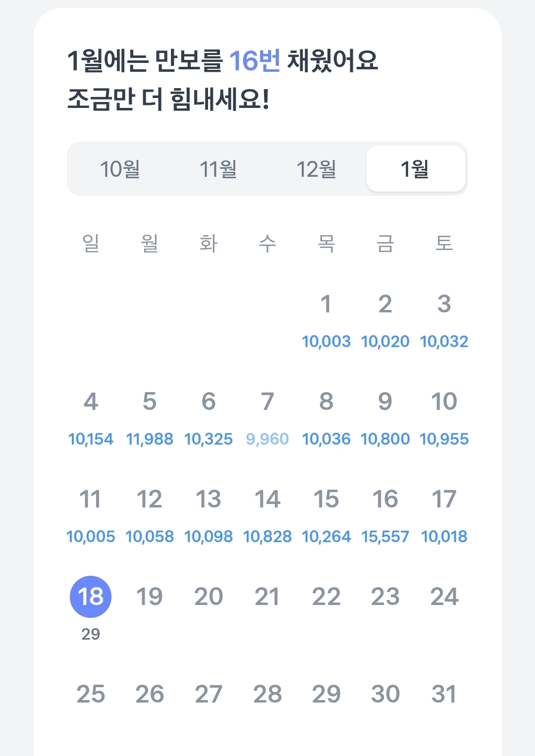Tap the step count 29 under today

91,634
